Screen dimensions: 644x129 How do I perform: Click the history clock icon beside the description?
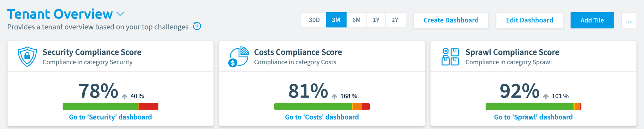point(197,26)
